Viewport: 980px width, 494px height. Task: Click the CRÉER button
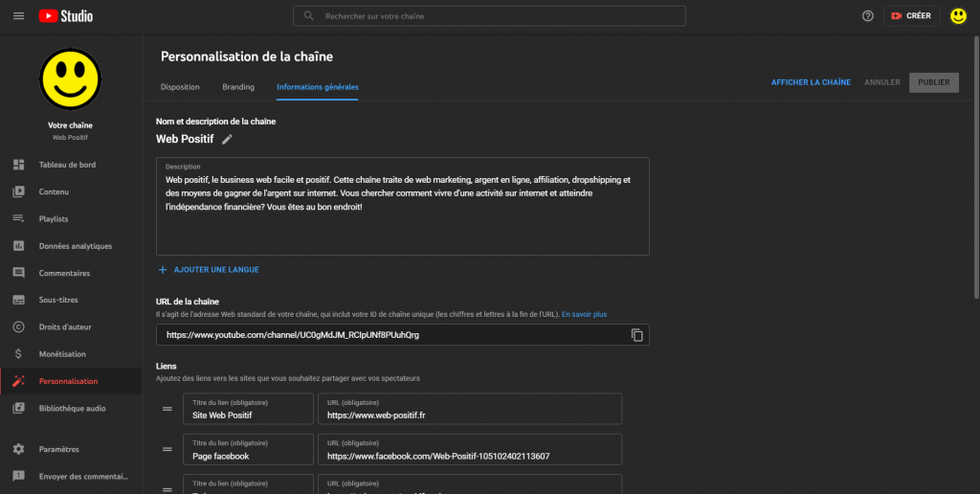910,15
